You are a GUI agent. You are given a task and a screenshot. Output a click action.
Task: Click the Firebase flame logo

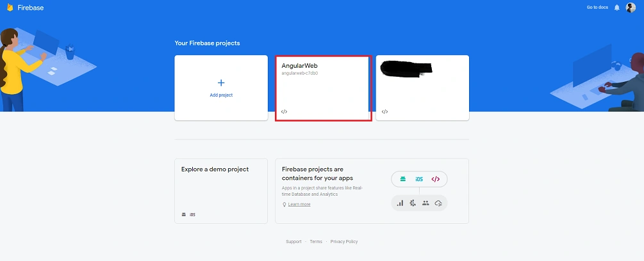coord(10,8)
